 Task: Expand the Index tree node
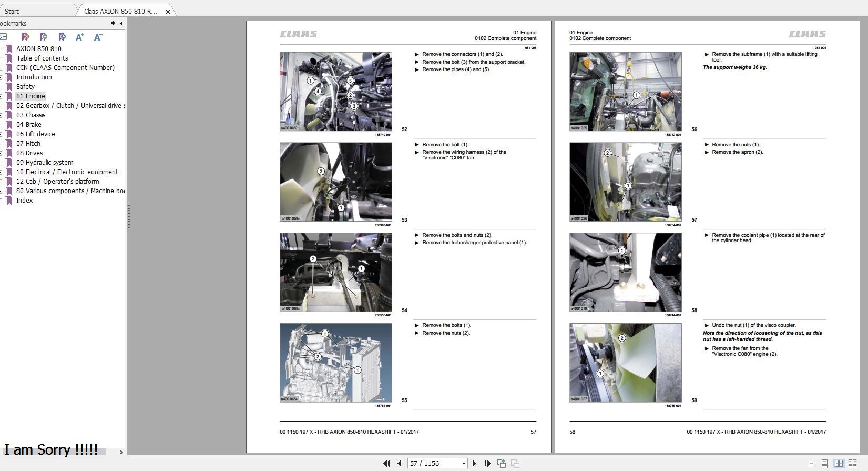(x=2, y=201)
